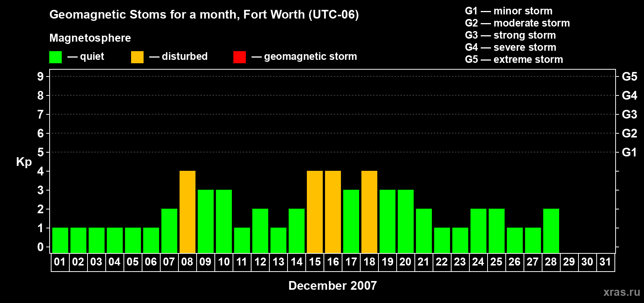This screenshot has height=303, width=644.
Task: Click the 'Magnetosphere' heading
Action: click(90, 38)
